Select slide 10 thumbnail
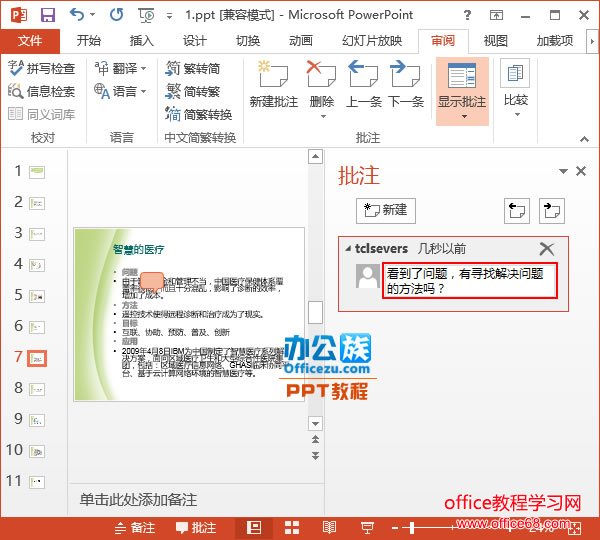Screen dimensions: 600x540 pos(37,452)
